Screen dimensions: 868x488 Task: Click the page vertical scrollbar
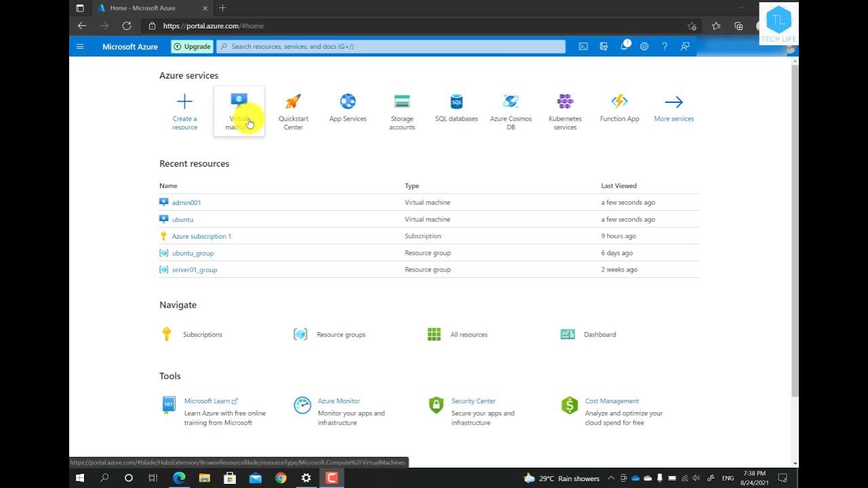pos(795,230)
